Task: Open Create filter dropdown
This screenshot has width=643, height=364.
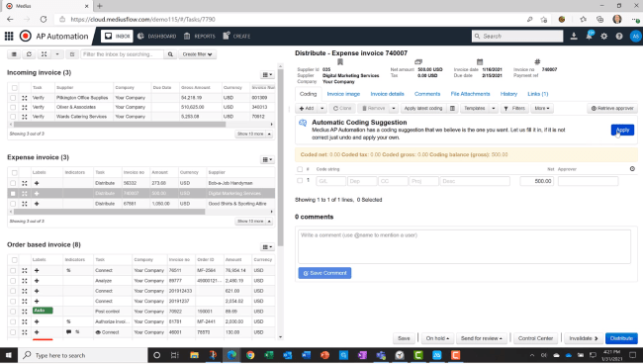Action: (197, 54)
